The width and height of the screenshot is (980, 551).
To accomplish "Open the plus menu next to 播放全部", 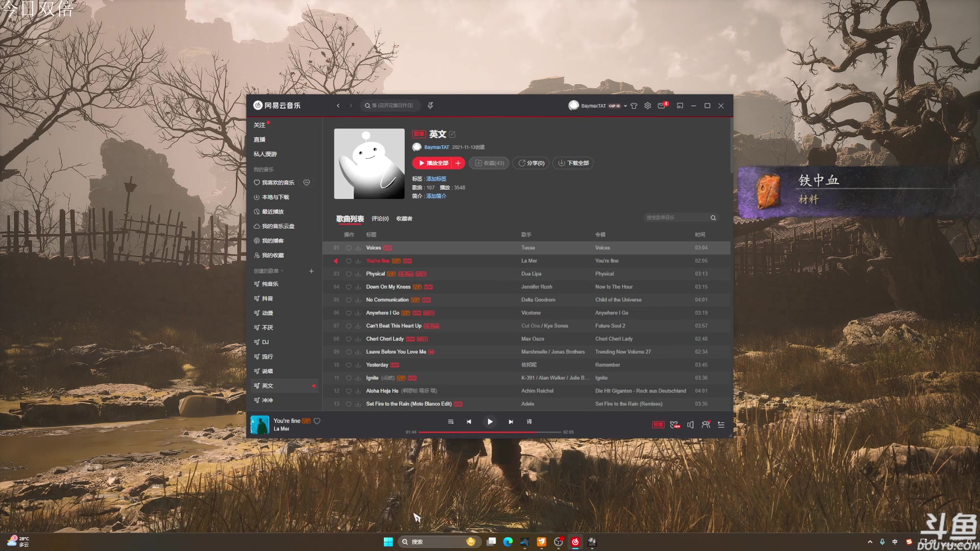I will (x=458, y=163).
